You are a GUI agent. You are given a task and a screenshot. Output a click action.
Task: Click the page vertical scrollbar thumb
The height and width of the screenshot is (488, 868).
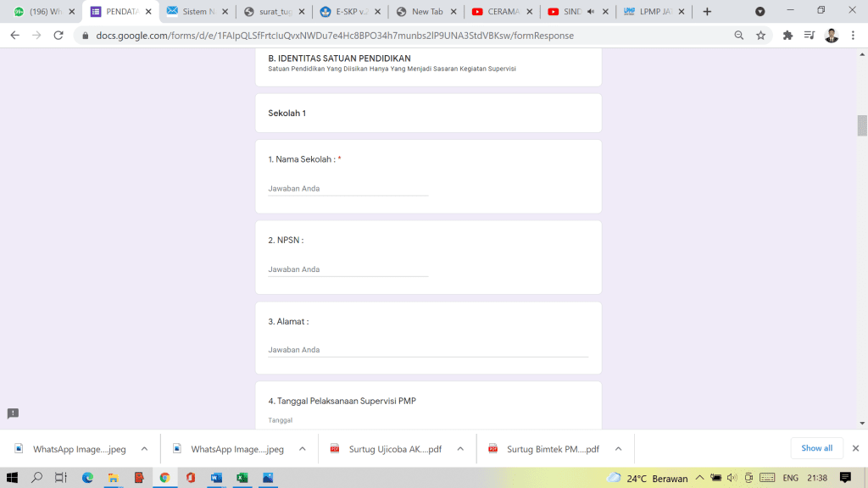[x=862, y=125]
